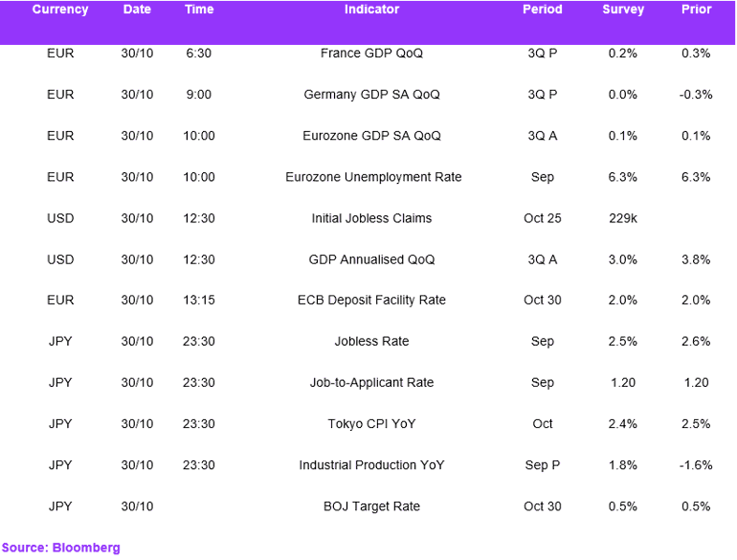Select Industrial Production YoY indicator
This screenshot has height=560, width=737.
[x=371, y=465]
